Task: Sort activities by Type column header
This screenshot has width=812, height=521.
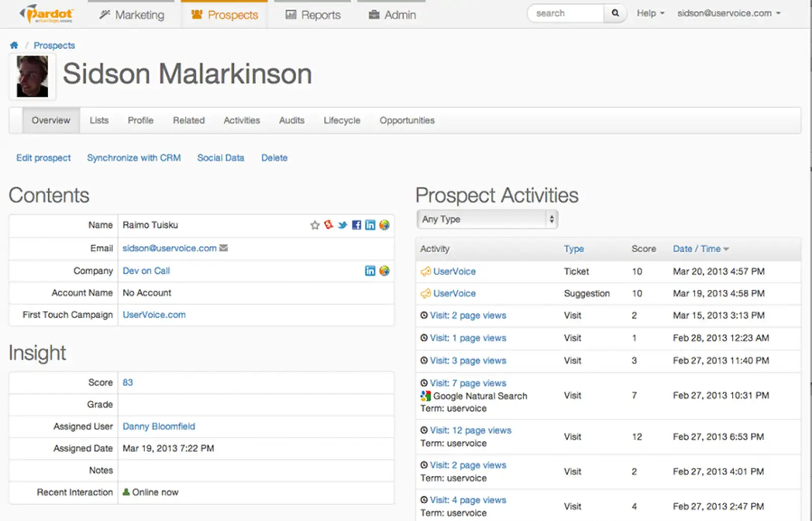Action: click(x=574, y=249)
